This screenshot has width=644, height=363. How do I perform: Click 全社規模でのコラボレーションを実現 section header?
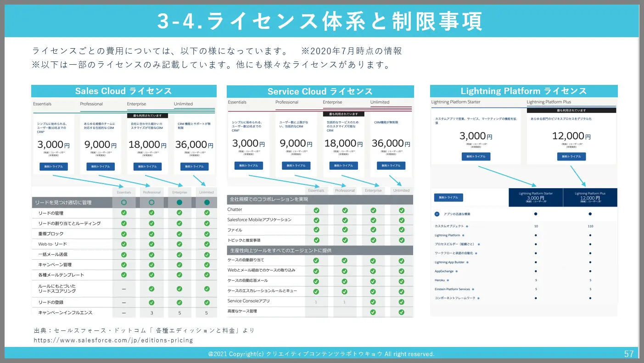(x=320, y=200)
